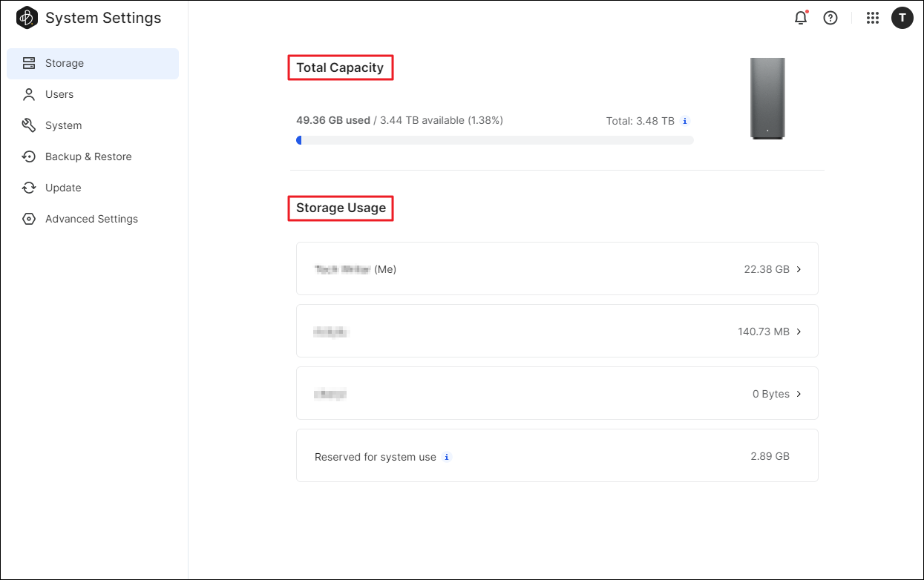Open System settings from the sidebar
Screen dimensions: 924x580
62,125
